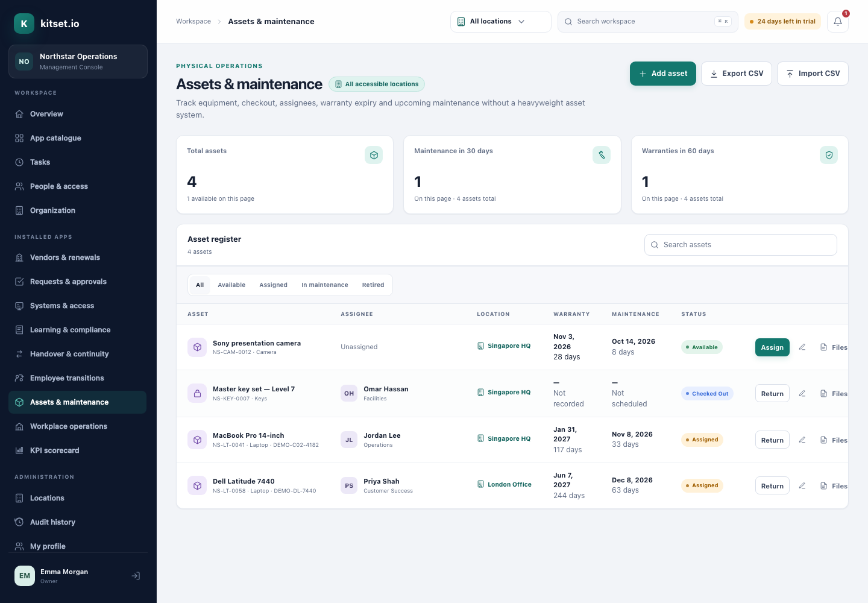Return the Master key set — Level 7
Viewport: 868px width, 603px height.
coord(772,394)
